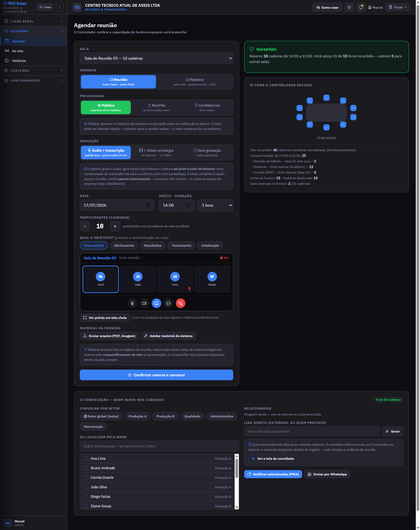This screenshot has height=530, width=420.
Task: Click the red hang-up call icon
Action: (x=181, y=303)
